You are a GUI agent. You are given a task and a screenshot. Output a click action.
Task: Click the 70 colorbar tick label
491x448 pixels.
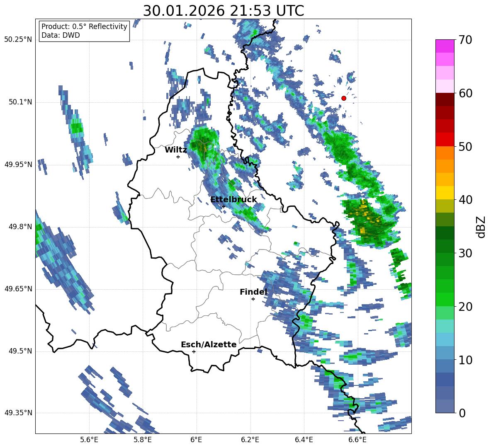(465, 40)
